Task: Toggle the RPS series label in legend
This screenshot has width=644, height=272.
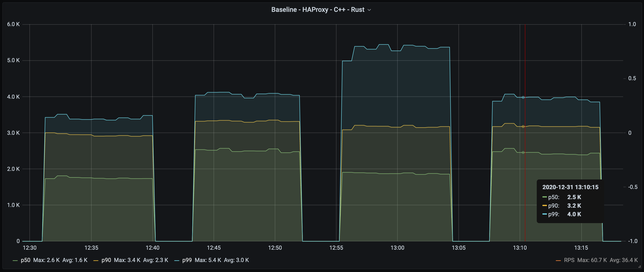Action: pyautogui.click(x=569, y=260)
